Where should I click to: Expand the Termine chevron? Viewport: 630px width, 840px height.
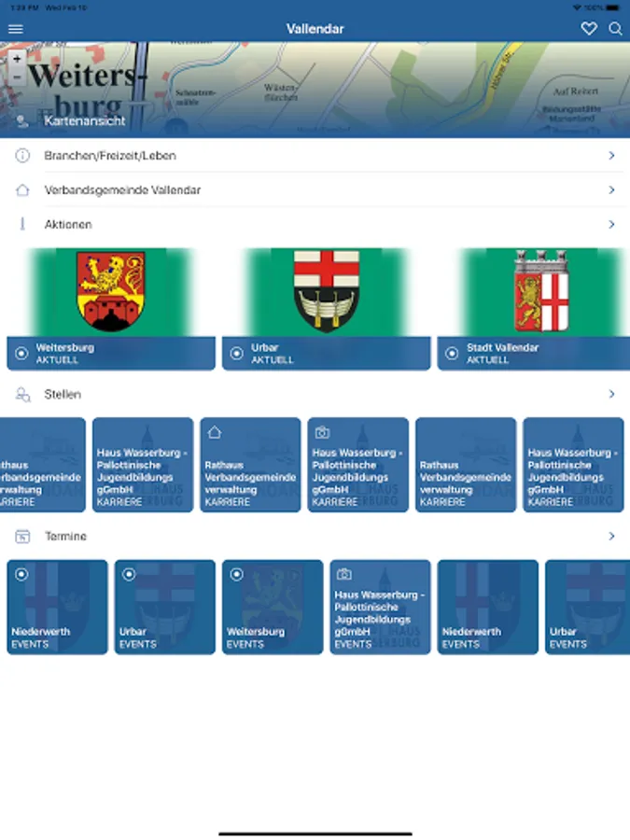point(611,537)
